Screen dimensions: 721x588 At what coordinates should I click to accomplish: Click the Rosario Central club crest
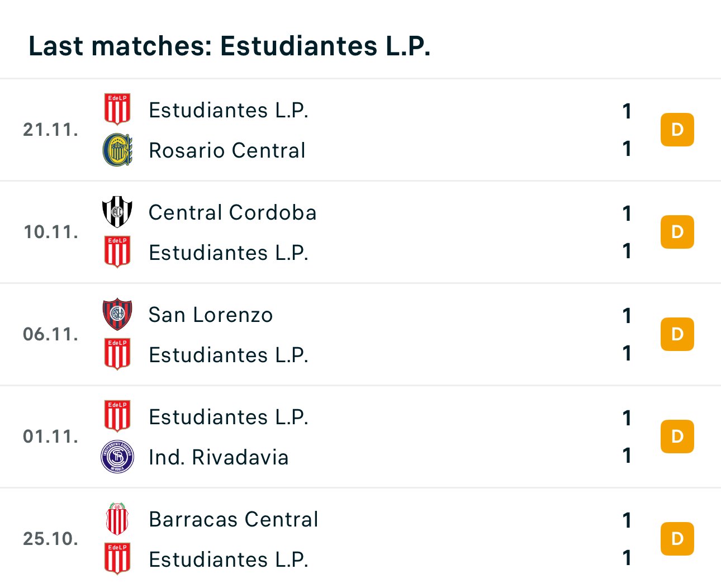pyautogui.click(x=117, y=150)
